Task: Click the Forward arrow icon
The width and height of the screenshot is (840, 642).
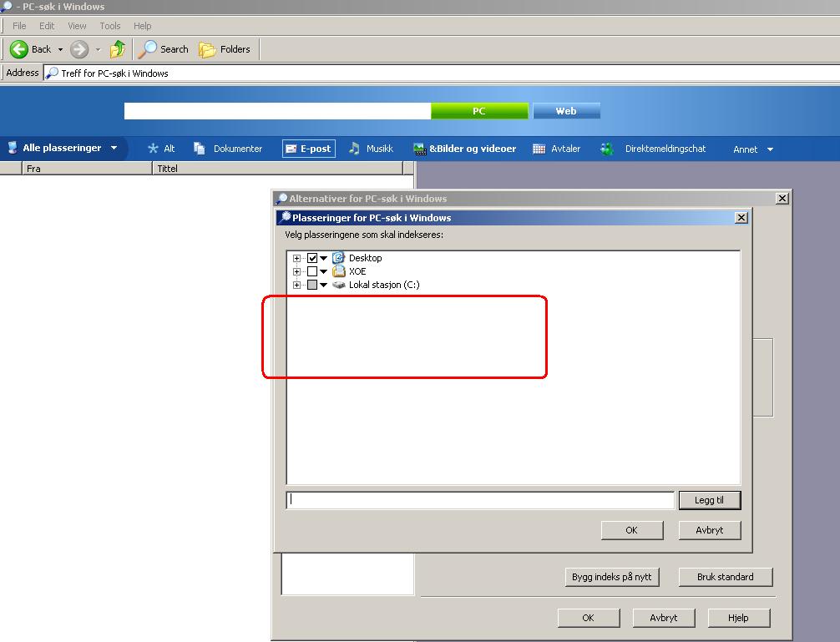Action: pos(79,49)
